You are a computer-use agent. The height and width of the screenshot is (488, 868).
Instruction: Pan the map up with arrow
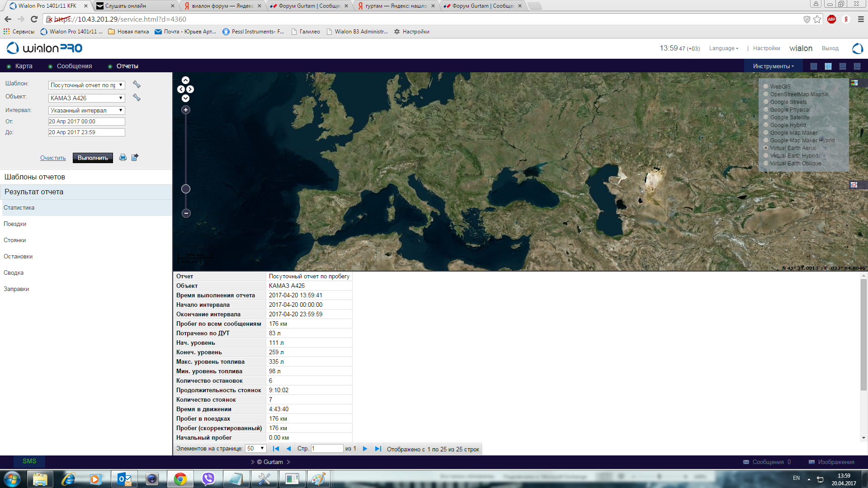(185, 80)
